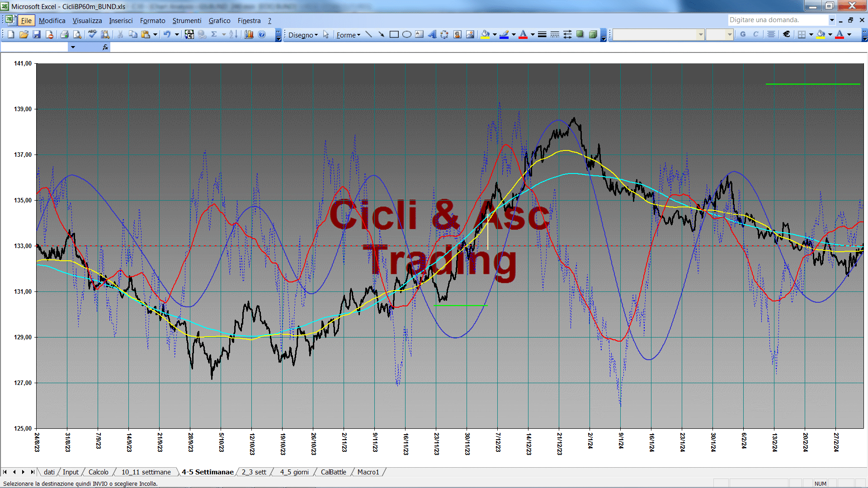This screenshot has height=488, width=868.
Task: Click the fx Insert Function button
Action: point(105,47)
